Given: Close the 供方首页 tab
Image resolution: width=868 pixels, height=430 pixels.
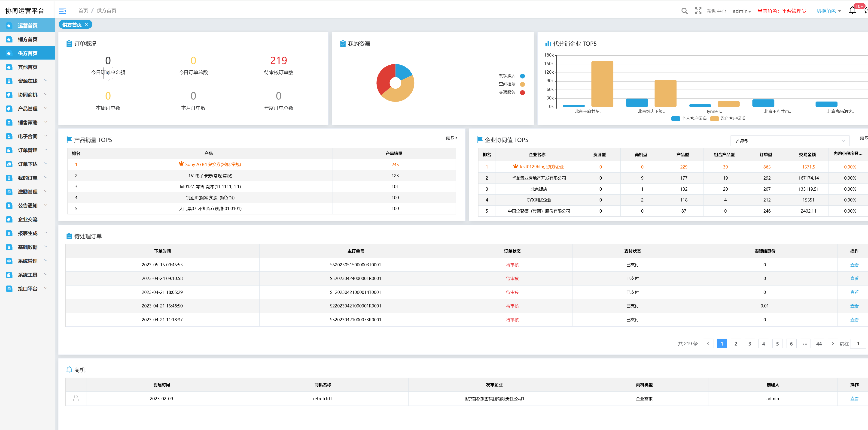Looking at the screenshot, I should coord(86,24).
